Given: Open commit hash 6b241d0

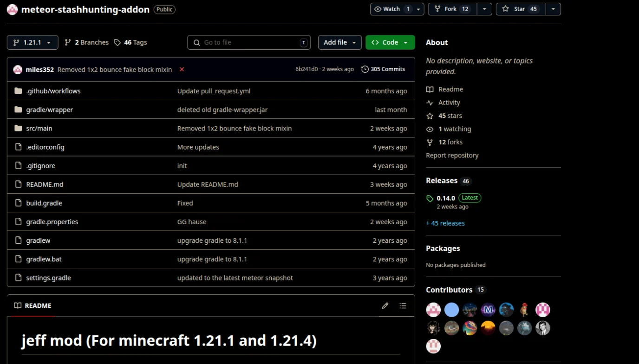Looking at the screenshot, I should (x=306, y=69).
